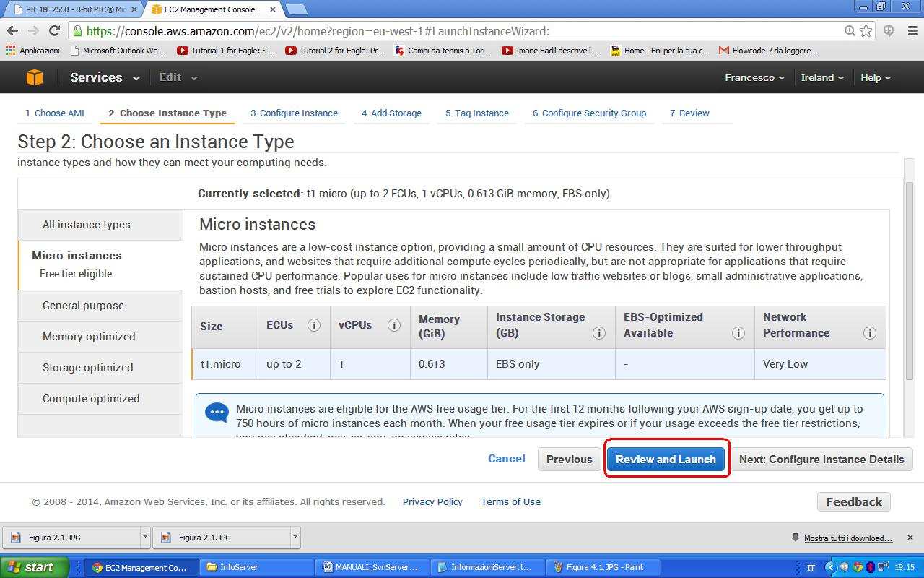924x578 pixels.
Task: Switch to the PIC18F2550 browser tab
Action: point(72,9)
